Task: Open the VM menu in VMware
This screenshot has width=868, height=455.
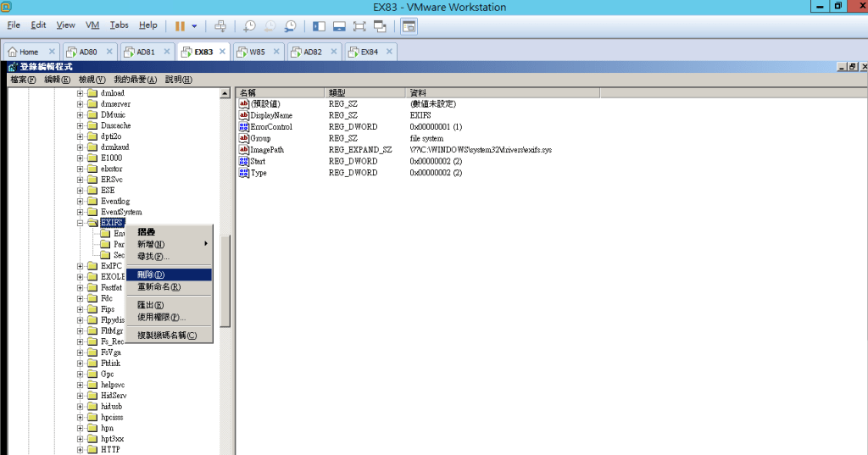Action: [92, 25]
